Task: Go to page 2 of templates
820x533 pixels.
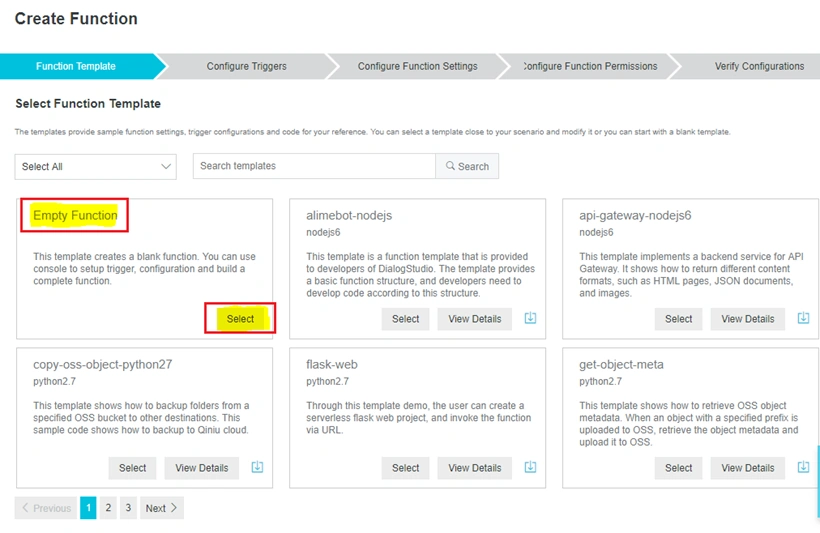Action: click(x=108, y=508)
